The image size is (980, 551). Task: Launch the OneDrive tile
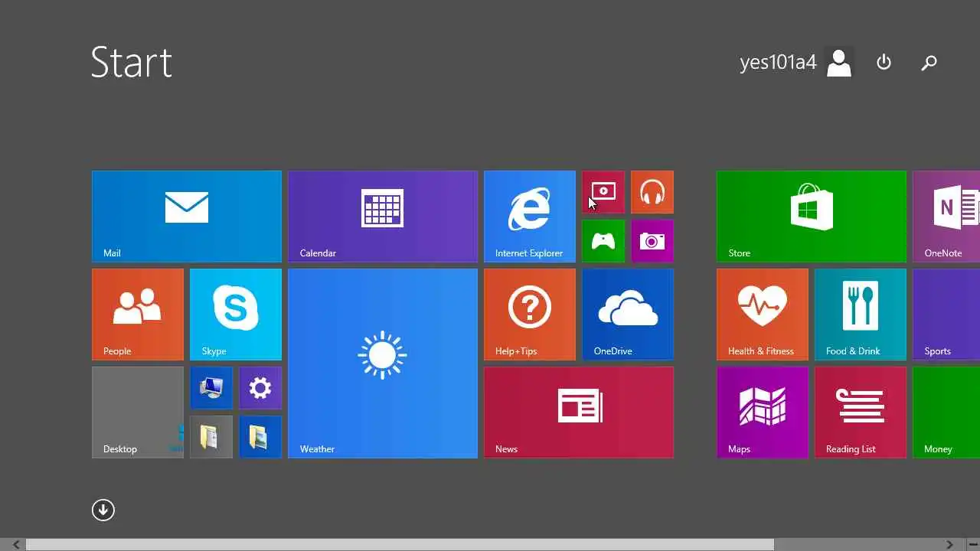[628, 315]
